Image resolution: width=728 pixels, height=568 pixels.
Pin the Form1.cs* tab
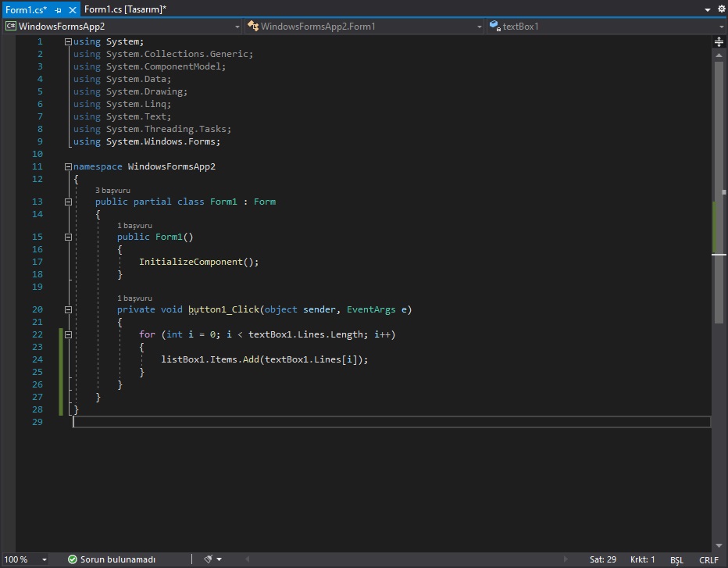click(59, 9)
